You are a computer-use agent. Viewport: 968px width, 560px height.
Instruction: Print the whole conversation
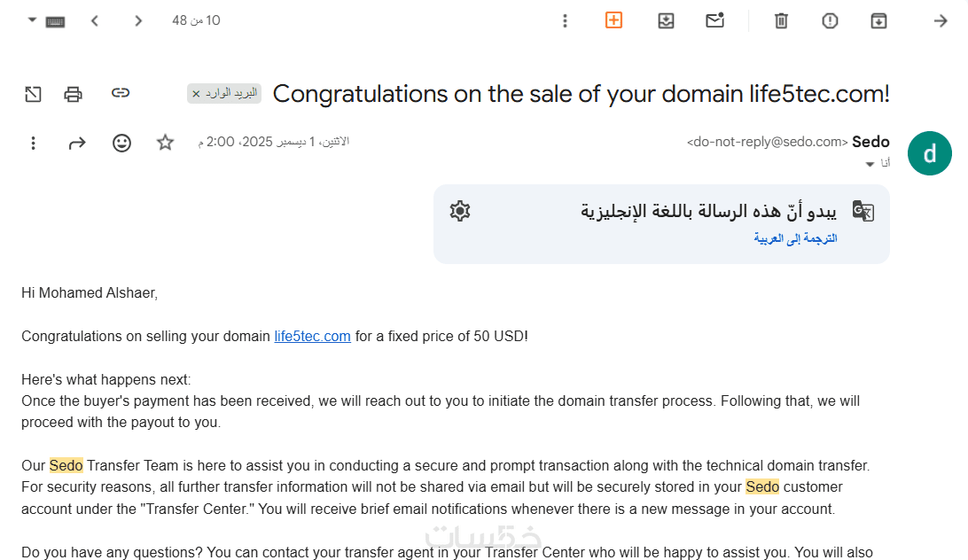[x=74, y=94]
